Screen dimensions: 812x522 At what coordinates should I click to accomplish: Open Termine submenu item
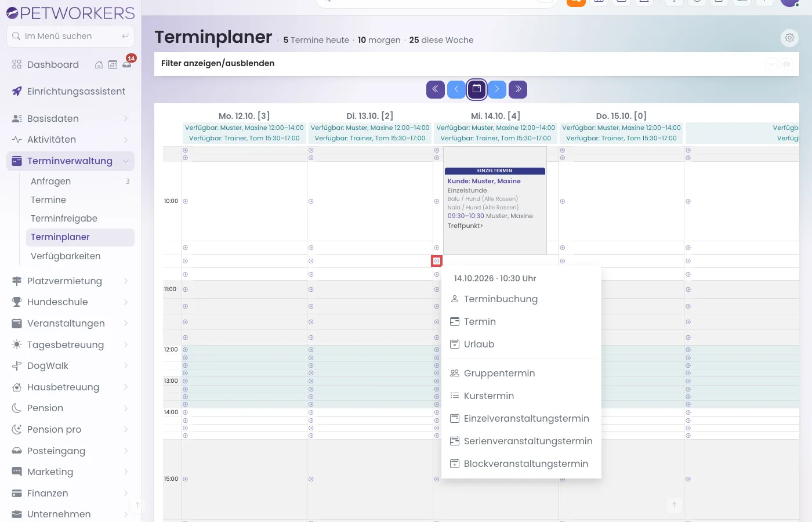[x=80, y=200]
